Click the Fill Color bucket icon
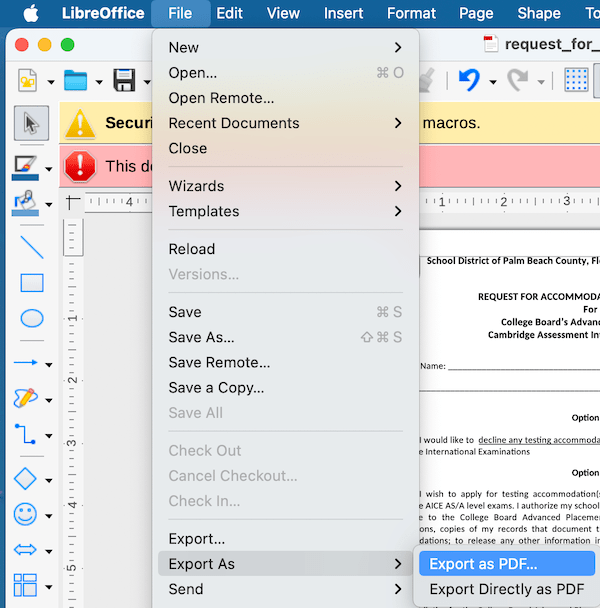Screen dimensions: 600x608 (x=25, y=203)
